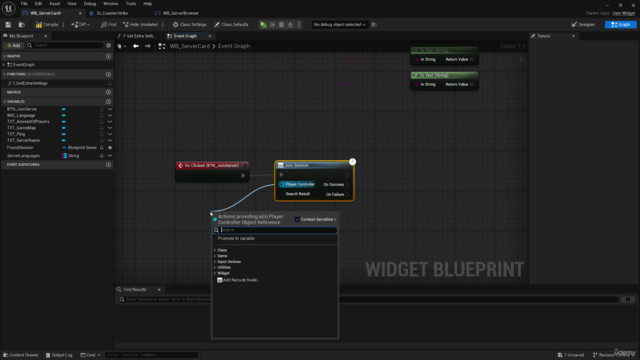The image size is (640, 360).
Task: Collapse the Variables section
Action: coord(4,101)
